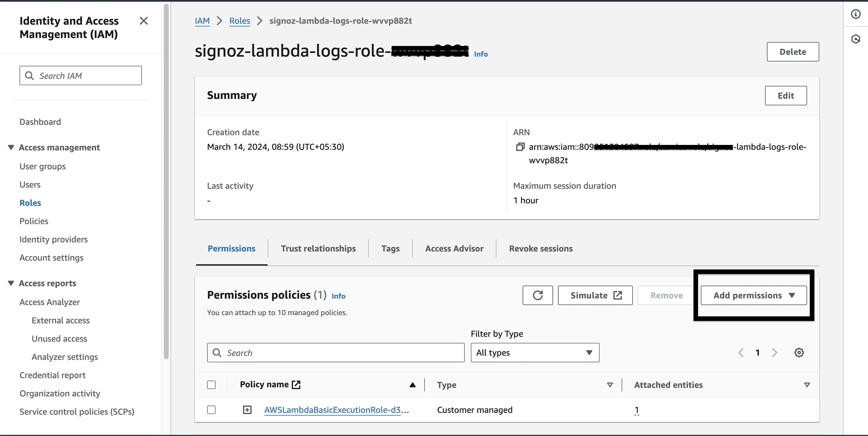Screen dimensions: 868x436
Task: Open Service control policies (SCPs)
Action: click(77, 411)
